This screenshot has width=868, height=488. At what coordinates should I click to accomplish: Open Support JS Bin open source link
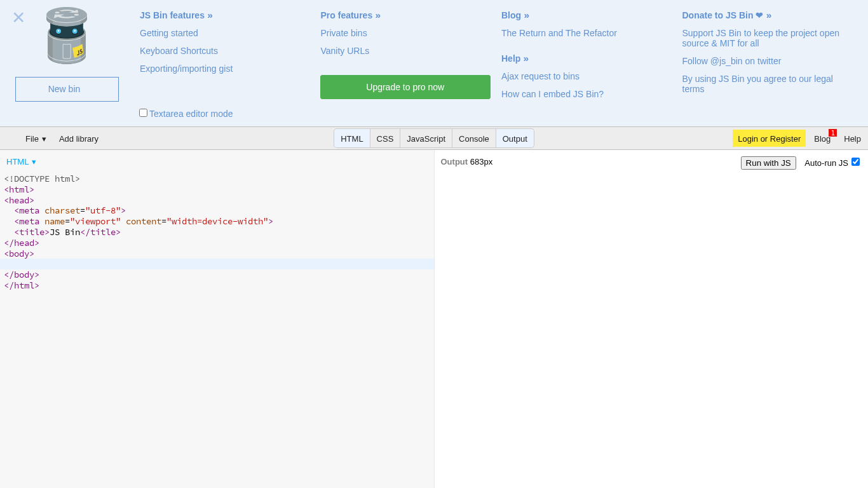761,38
